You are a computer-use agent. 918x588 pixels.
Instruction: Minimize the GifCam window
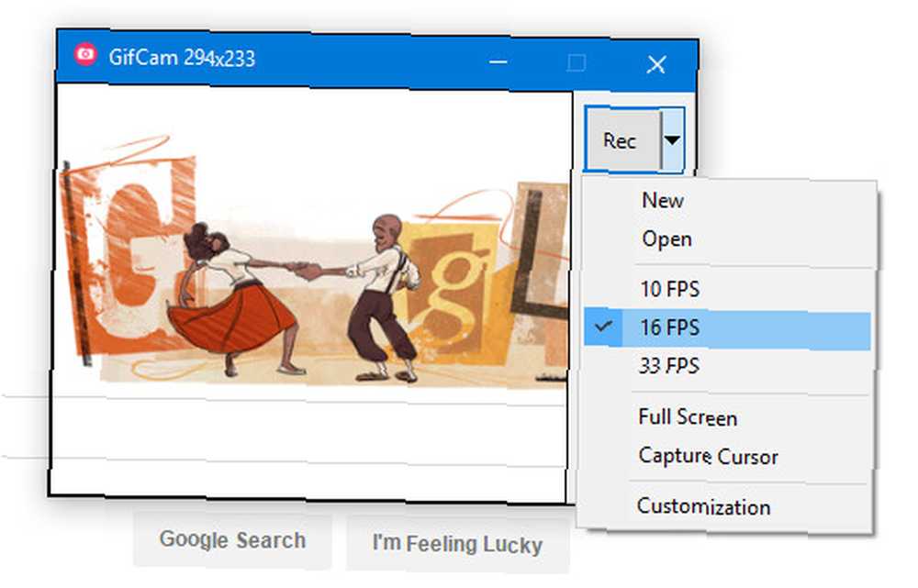coord(498,61)
